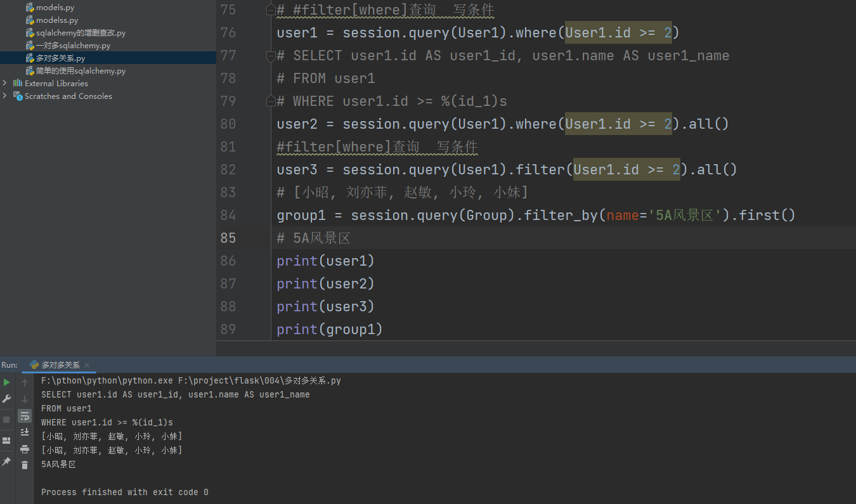The image size is (856, 504).
Task: Click the print(group1) statement
Action: click(330, 330)
